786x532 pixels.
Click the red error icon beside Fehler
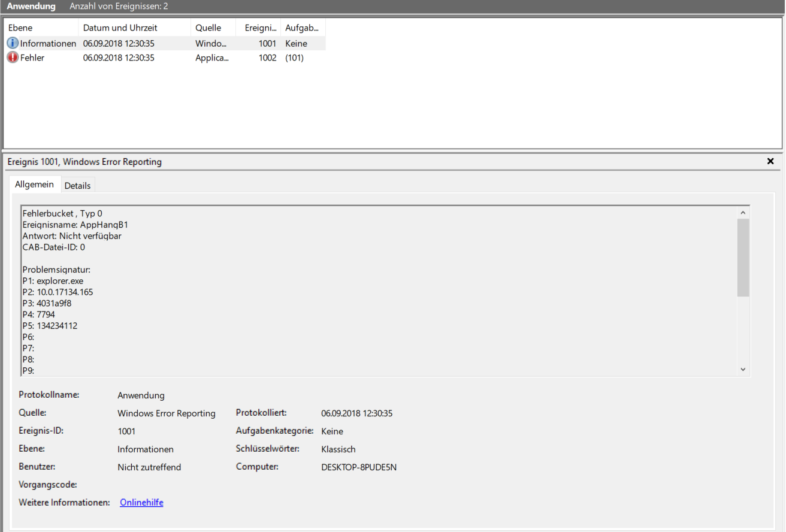click(x=13, y=58)
